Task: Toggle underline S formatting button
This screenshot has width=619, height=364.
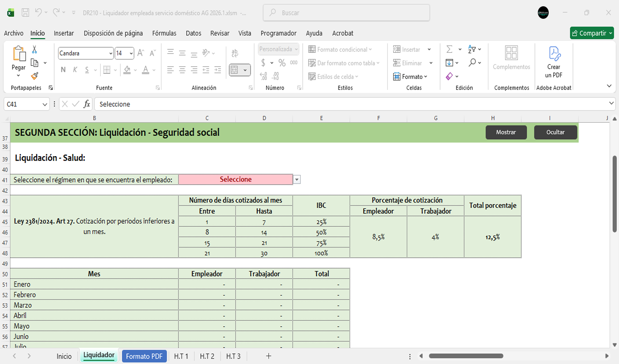Action: tap(87, 70)
